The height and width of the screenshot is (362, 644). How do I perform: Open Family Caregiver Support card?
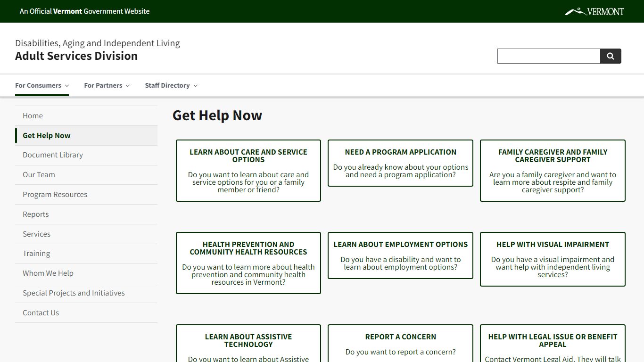(553, 171)
